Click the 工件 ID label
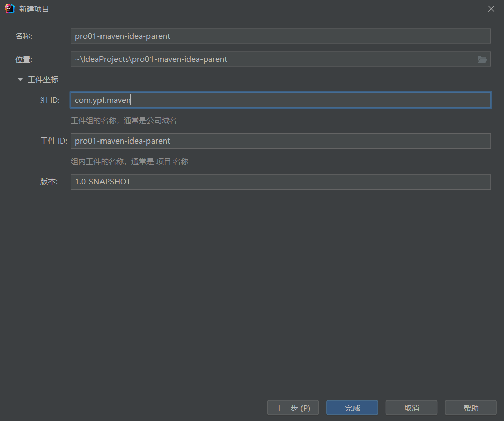 click(x=54, y=141)
